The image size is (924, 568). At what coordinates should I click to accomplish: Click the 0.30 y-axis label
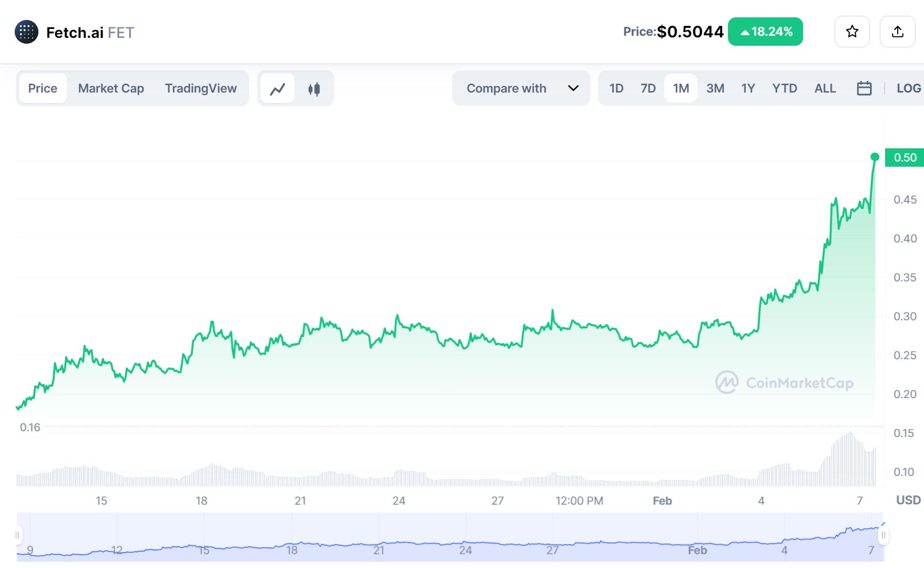[x=905, y=316]
